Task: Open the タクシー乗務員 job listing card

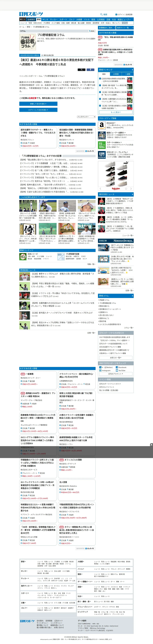Action: coord(77,535)
